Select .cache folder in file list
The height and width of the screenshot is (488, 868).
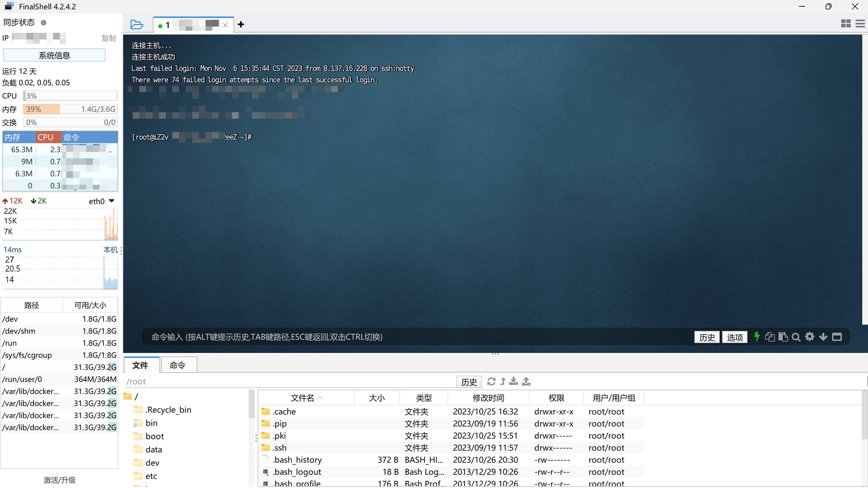pyautogui.click(x=451, y=412)
